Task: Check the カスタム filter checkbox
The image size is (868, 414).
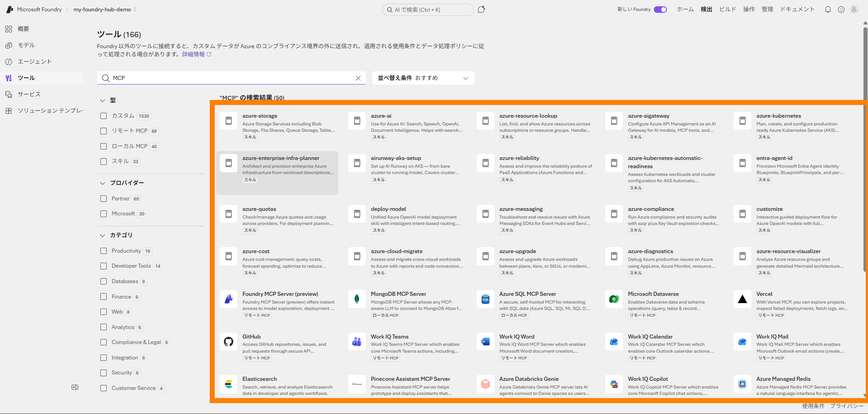Action: [104, 116]
